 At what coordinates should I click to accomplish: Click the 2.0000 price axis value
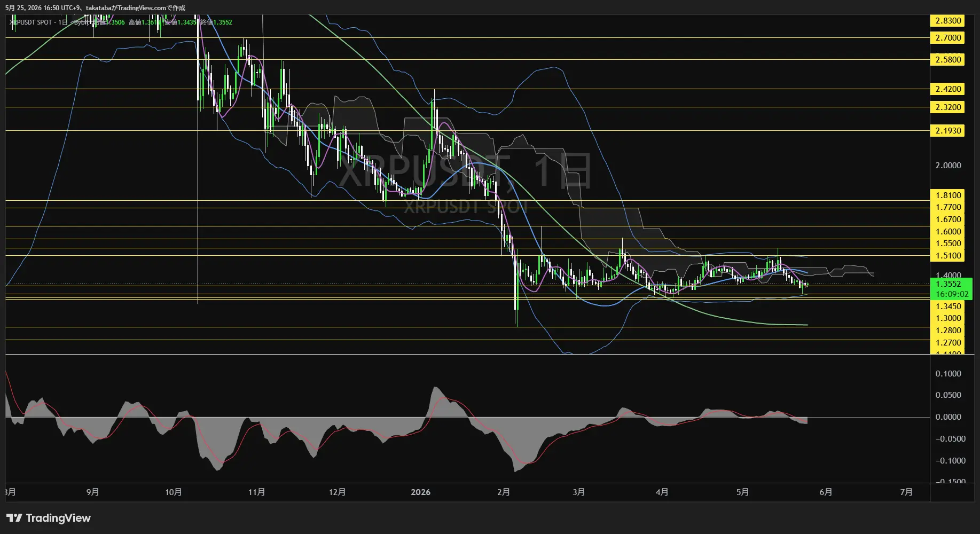(x=948, y=166)
